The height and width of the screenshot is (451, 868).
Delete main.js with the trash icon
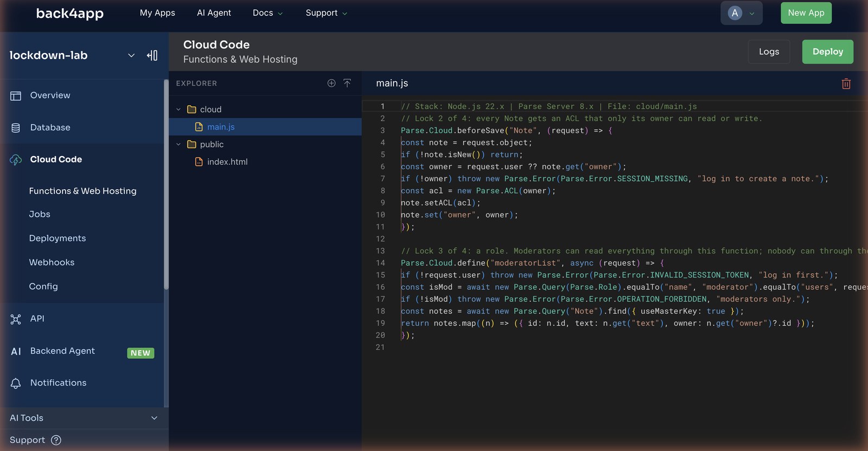tap(846, 83)
